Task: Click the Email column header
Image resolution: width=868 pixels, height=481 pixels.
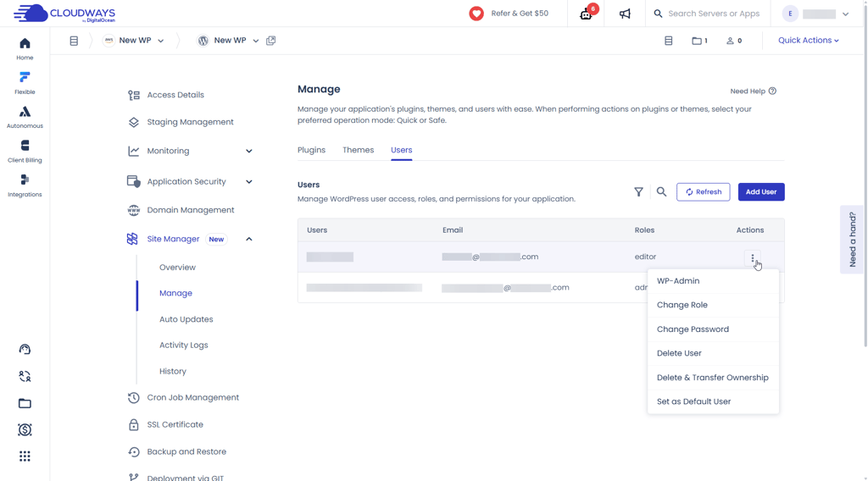Action: 453,230
